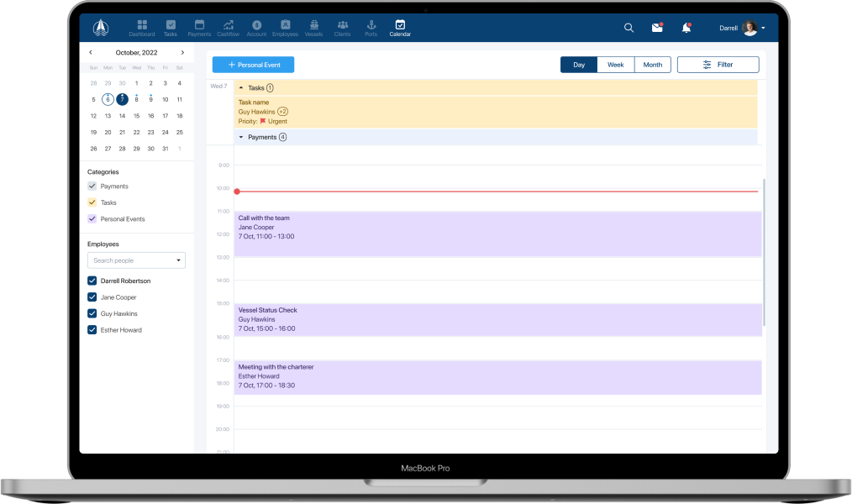Open the Search people dropdown
Image resolution: width=852 pixels, height=504 pixels.
[x=136, y=260]
